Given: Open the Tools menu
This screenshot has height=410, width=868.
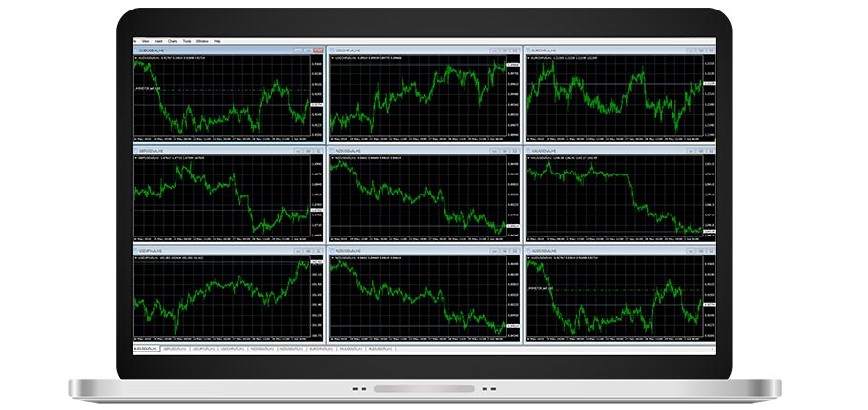Looking at the screenshot, I should pyautogui.click(x=187, y=41).
